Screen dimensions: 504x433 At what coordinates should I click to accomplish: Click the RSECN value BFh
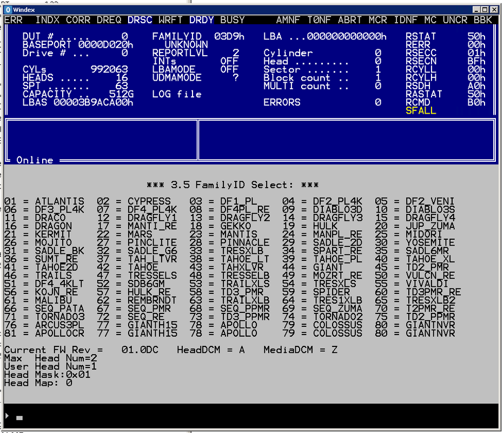(476, 61)
